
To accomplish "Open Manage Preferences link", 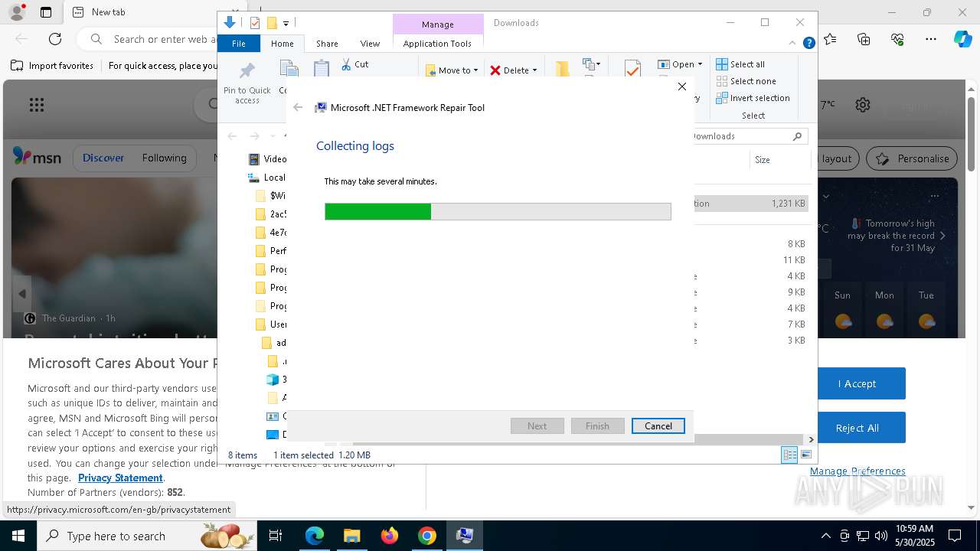I will coord(857,471).
